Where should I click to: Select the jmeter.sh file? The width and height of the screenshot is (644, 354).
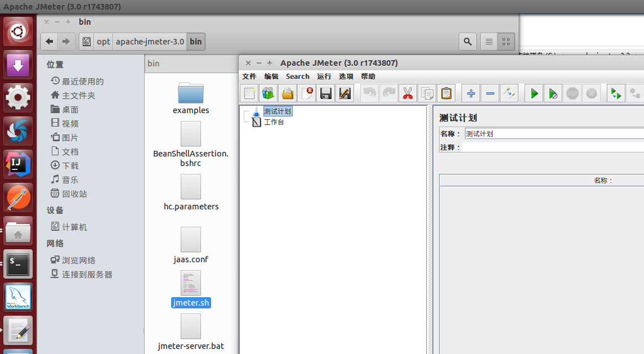191,289
